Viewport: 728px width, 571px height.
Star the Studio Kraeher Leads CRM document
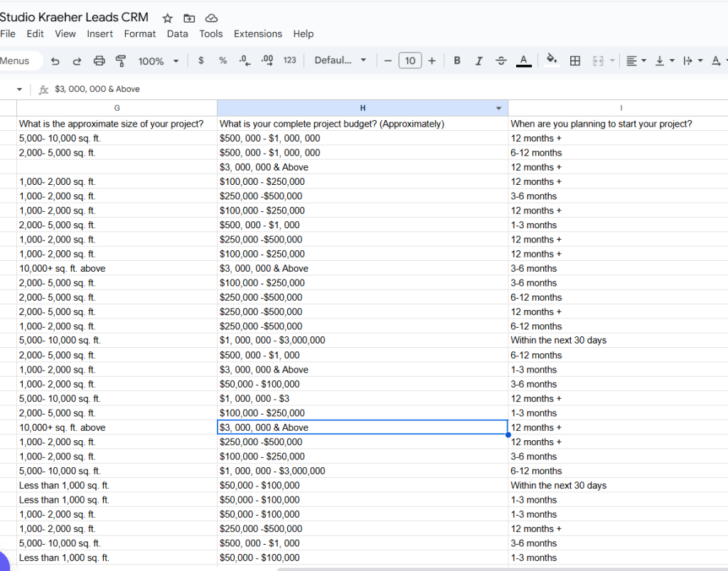(167, 18)
